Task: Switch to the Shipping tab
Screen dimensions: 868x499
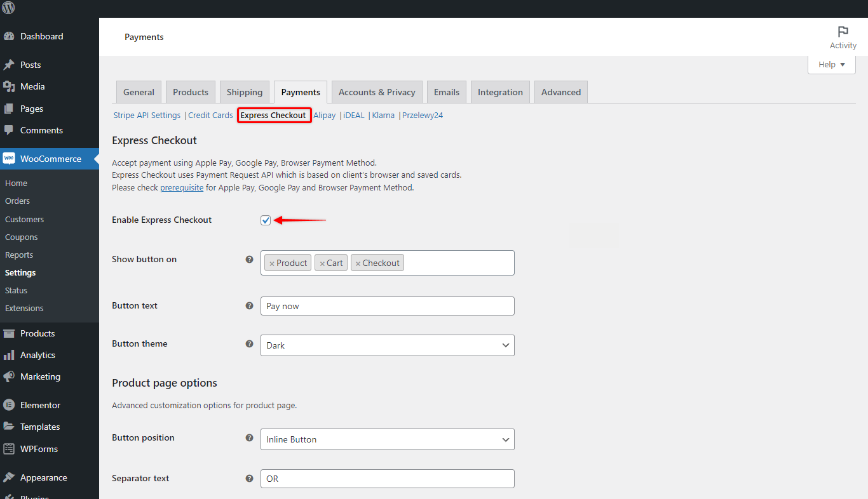Action: pos(245,92)
